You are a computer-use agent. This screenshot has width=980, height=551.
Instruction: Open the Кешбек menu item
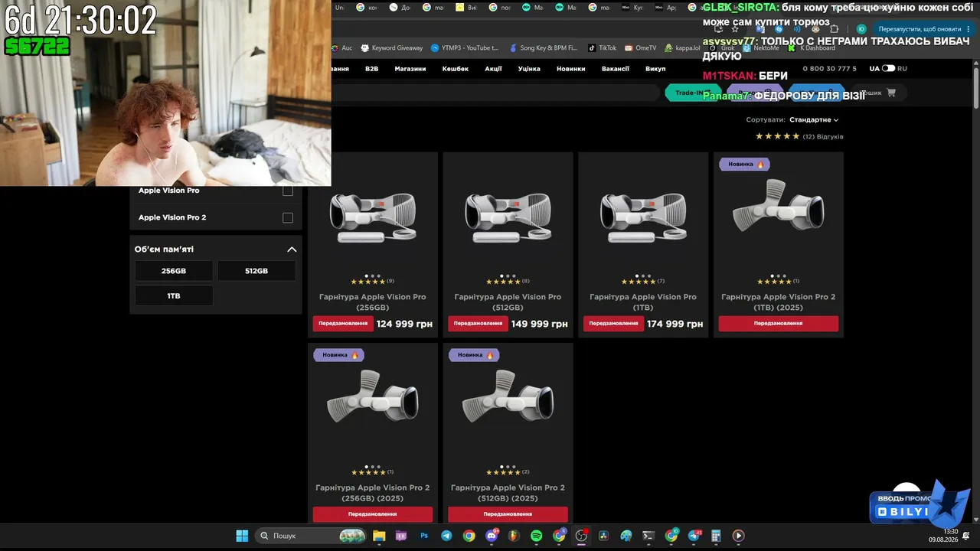pos(456,69)
